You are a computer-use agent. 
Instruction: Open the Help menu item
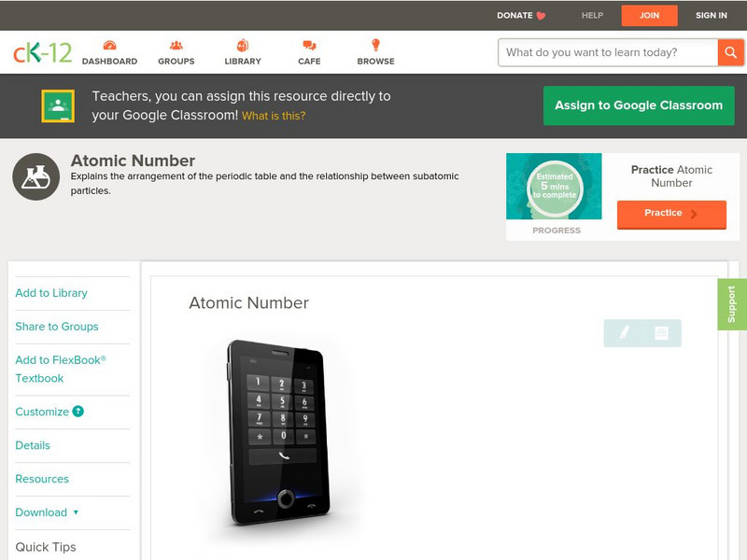tap(592, 15)
